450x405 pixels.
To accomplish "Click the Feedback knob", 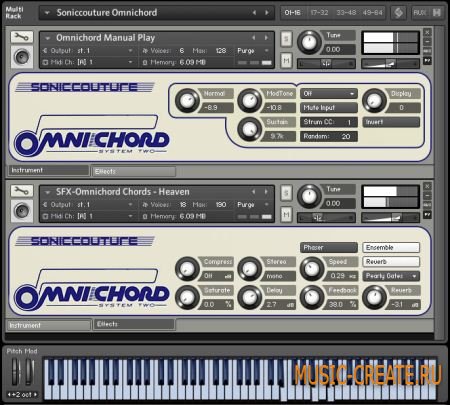I will (312, 297).
